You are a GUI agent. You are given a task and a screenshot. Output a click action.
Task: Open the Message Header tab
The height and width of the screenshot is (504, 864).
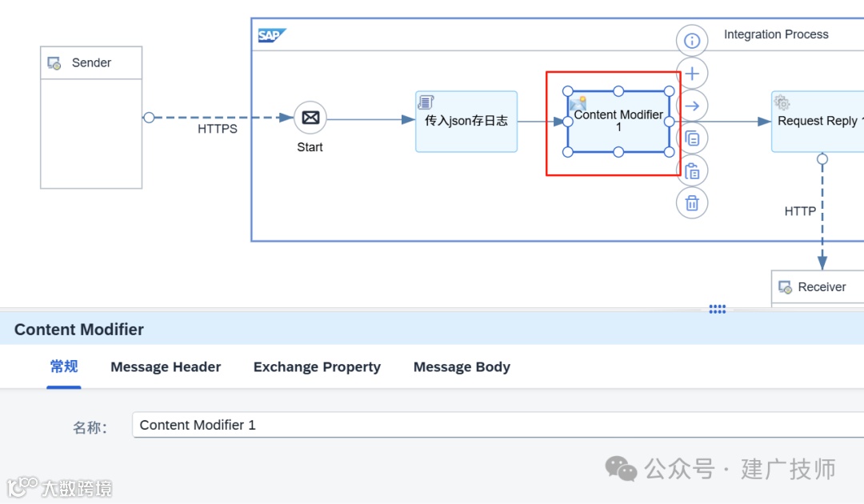166,367
